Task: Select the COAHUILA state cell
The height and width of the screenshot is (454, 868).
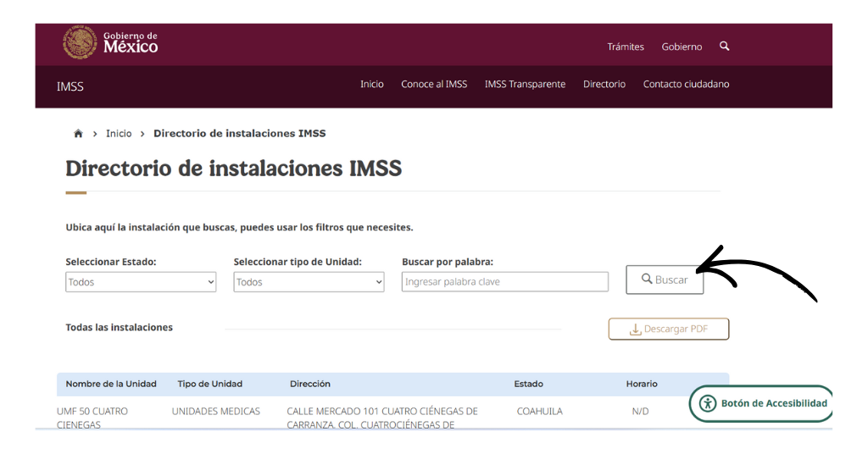Action: pos(540,412)
